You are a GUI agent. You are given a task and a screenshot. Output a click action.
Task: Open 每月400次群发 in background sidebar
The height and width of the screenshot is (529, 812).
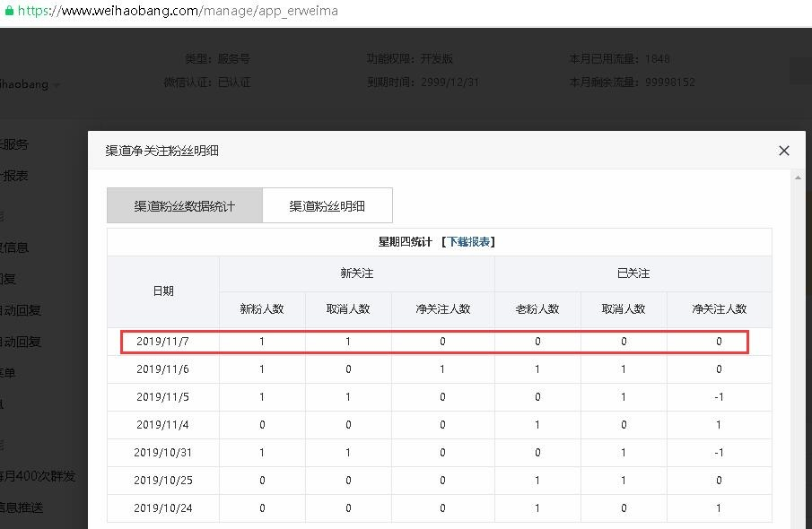click(x=38, y=476)
